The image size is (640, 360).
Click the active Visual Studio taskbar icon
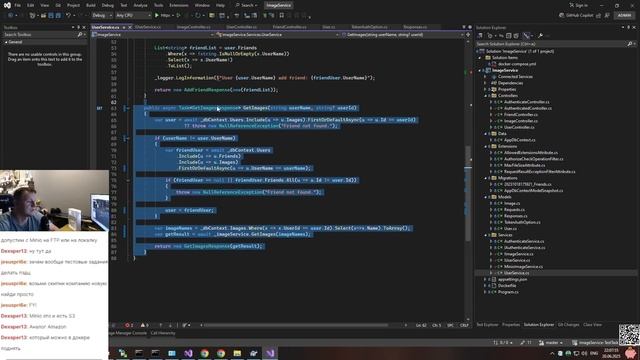click(x=270, y=353)
